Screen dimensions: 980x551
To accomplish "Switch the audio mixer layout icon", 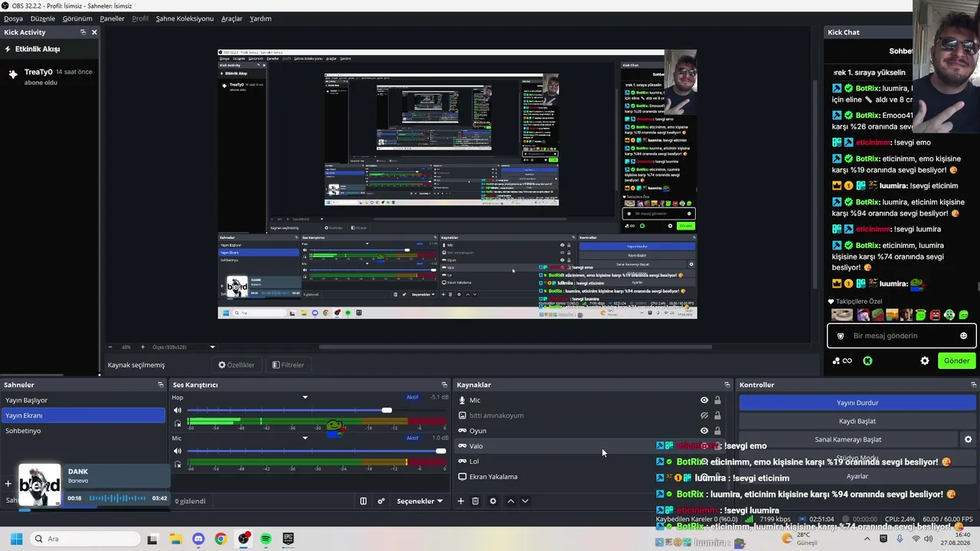I will click(364, 501).
